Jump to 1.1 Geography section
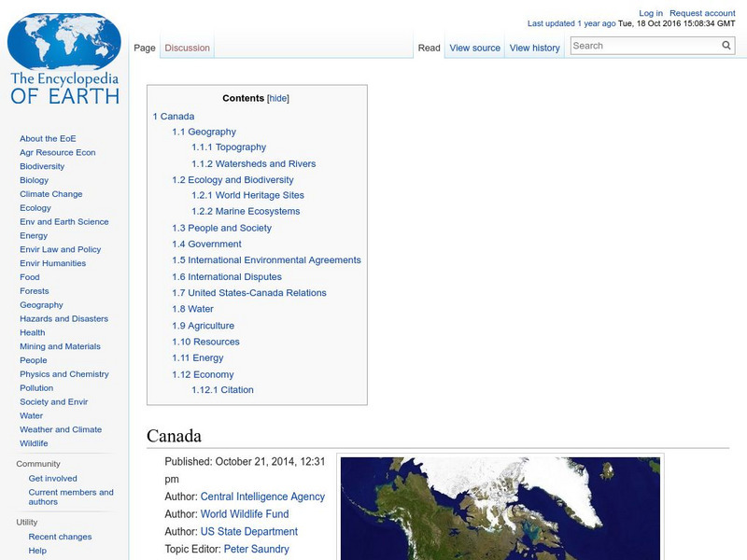This screenshot has width=747, height=560. [x=204, y=132]
